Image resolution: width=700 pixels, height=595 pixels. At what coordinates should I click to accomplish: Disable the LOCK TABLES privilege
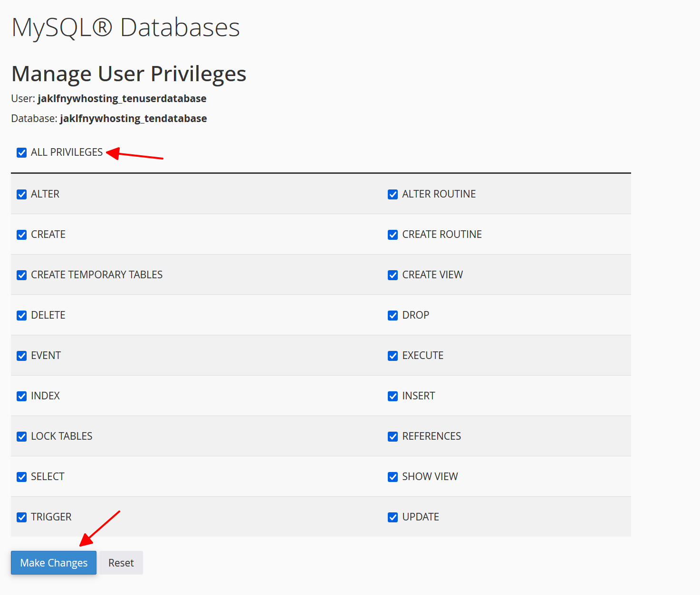coord(21,436)
